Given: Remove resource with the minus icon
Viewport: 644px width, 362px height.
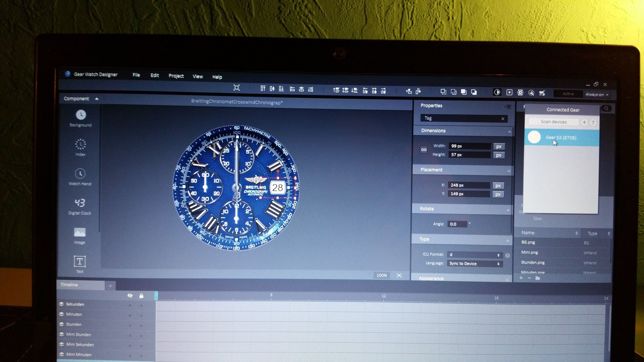Looking at the screenshot, I should [529, 278].
